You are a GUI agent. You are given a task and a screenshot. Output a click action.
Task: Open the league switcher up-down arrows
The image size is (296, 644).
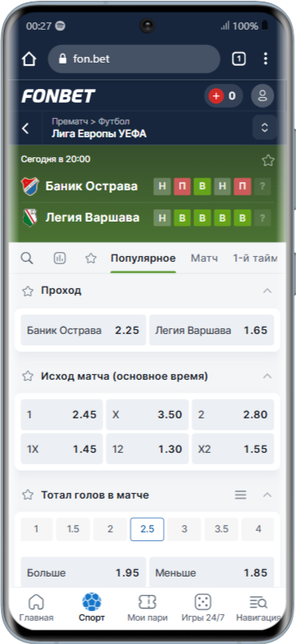pos(265,128)
